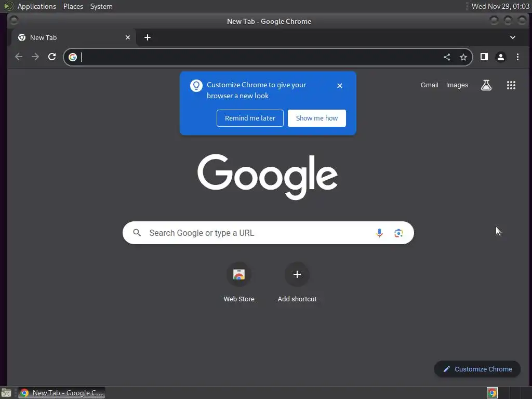Share this page via the share icon
Screen dimensions: 532x399
[447, 57]
